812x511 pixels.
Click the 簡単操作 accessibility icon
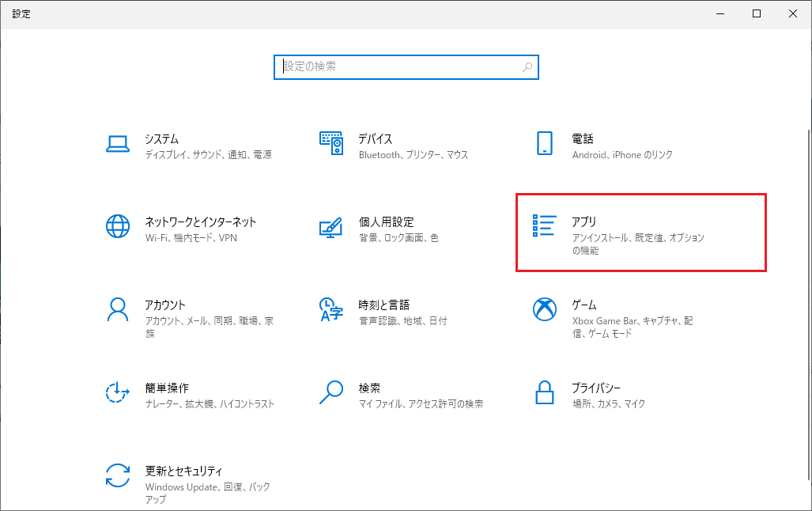[117, 392]
